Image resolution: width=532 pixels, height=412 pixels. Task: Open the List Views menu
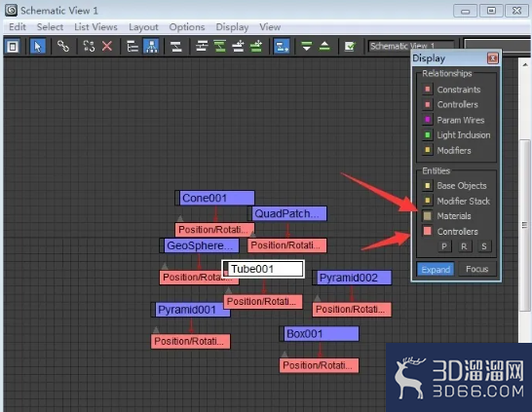pyautogui.click(x=95, y=27)
